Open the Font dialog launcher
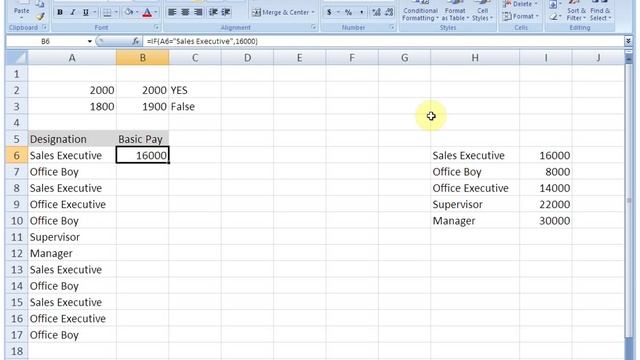Screen dimensions: 640x360 click(x=156, y=27)
